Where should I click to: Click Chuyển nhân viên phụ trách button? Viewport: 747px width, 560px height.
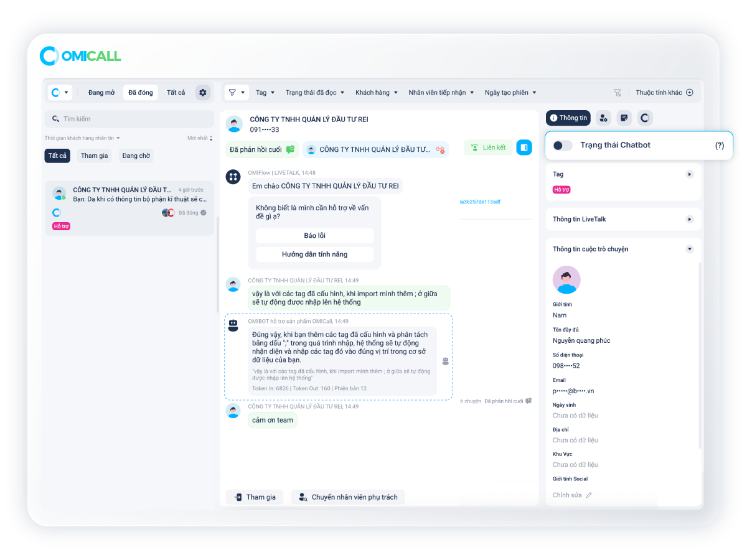[x=348, y=497]
